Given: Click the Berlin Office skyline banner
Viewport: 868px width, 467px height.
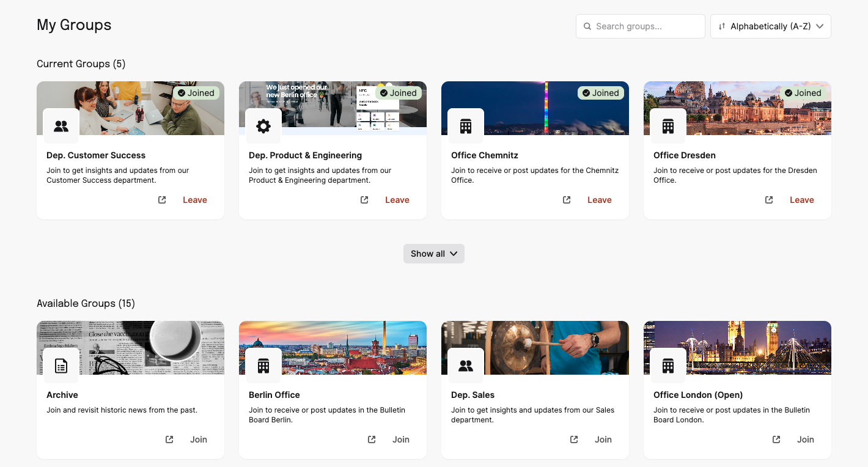Looking at the screenshot, I should [333, 348].
